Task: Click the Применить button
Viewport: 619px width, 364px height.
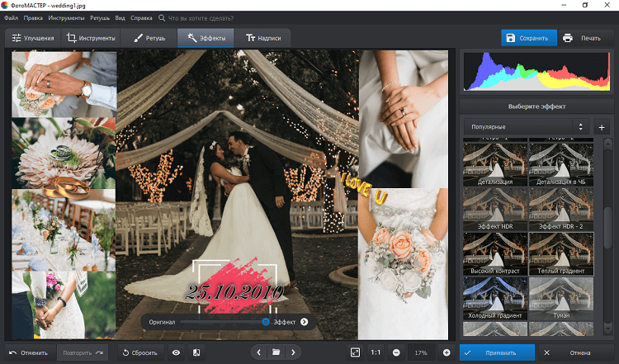Action: (x=497, y=352)
